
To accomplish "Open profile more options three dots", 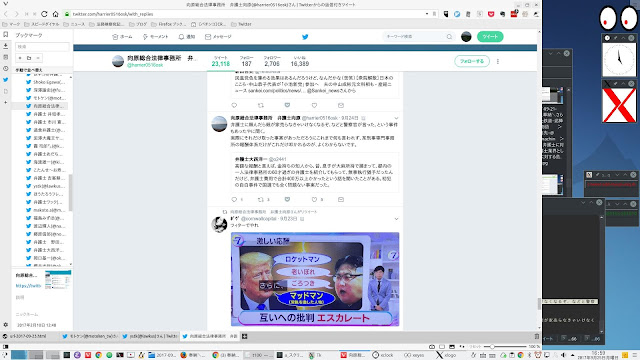I will (x=498, y=61).
